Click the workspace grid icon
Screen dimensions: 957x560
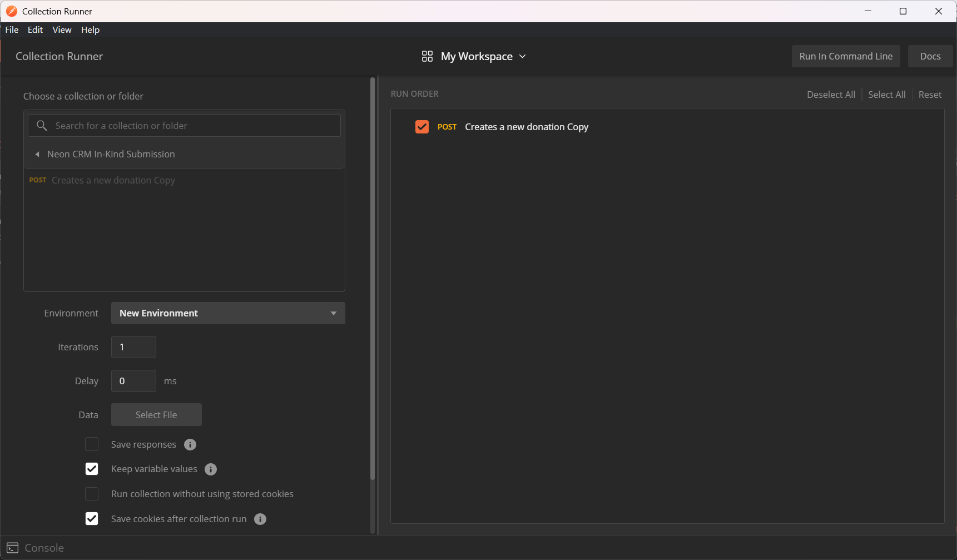pyautogui.click(x=427, y=56)
